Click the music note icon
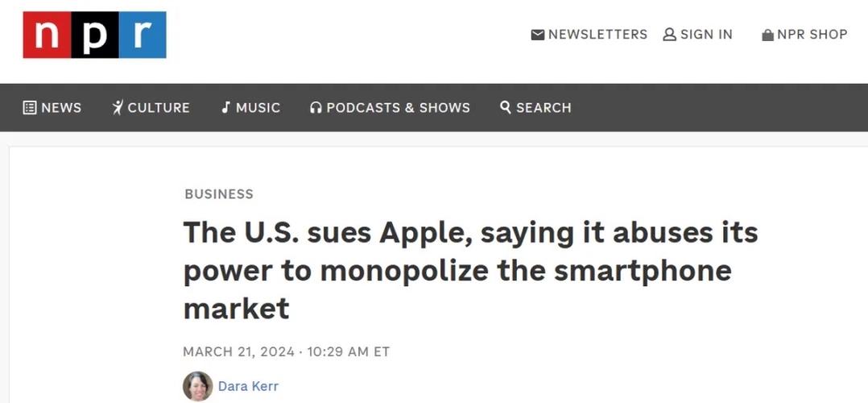Viewport: 868px width, 403px height. click(225, 107)
